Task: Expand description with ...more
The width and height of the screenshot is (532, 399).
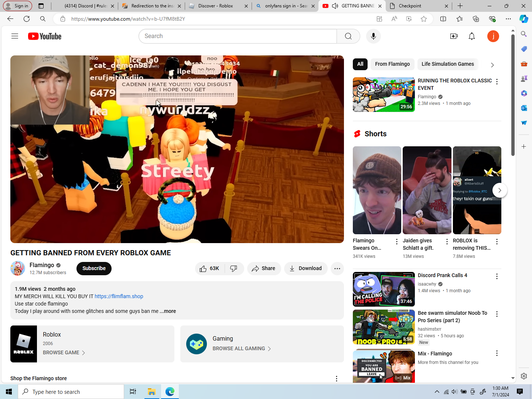Action: 168,311
